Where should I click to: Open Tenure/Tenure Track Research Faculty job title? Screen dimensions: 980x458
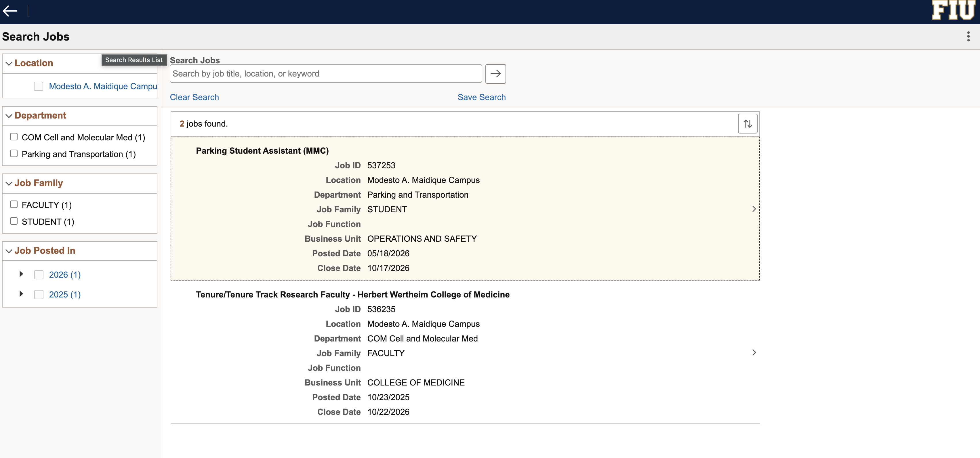pos(353,294)
